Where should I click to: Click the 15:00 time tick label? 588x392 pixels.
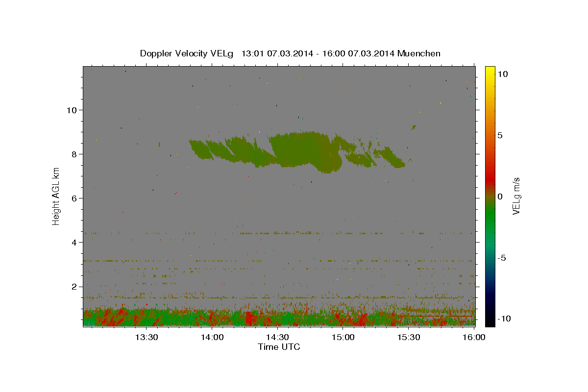[x=343, y=338]
